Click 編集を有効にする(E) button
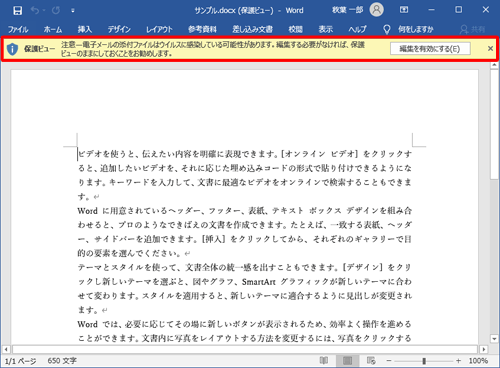Image resolution: width=500 pixels, height=368 pixels. [x=430, y=49]
